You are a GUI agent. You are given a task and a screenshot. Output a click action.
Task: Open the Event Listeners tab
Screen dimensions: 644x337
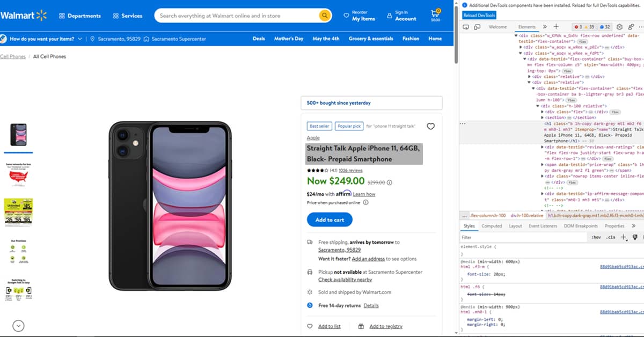point(543,226)
